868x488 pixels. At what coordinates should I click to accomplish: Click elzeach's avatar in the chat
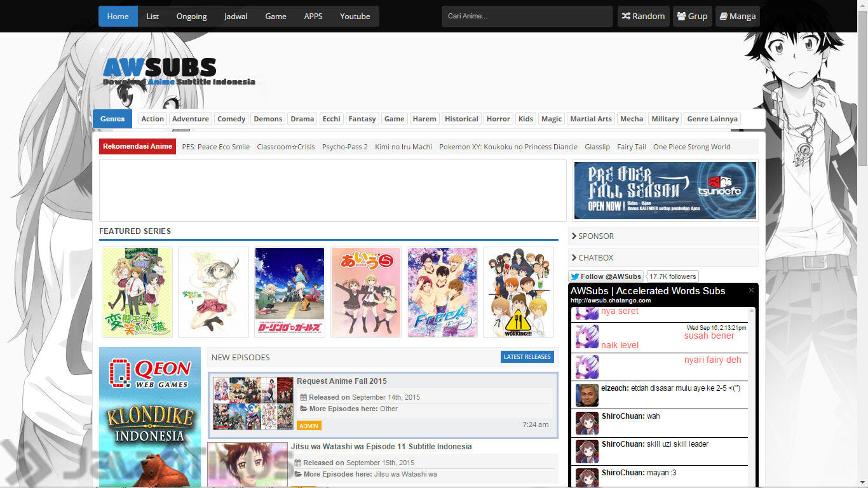(x=587, y=395)
